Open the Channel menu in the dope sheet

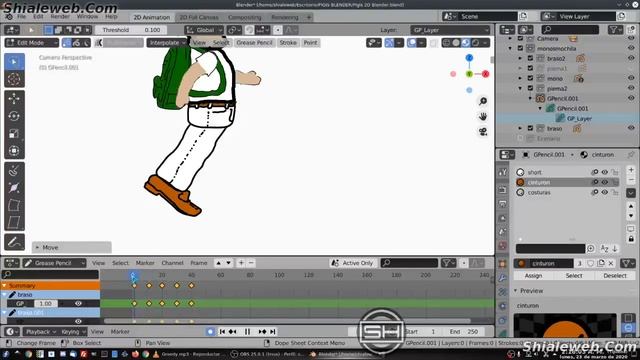172,263
